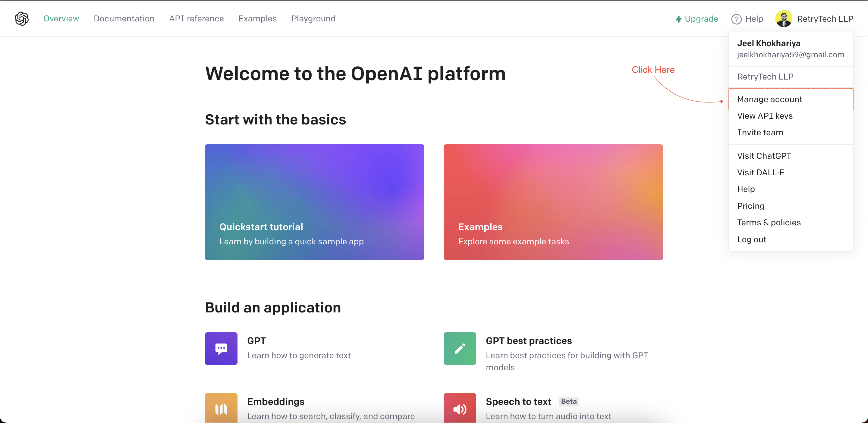Click the 'Build an application' heading
The height and width of the screenshot is (423, 868).
[273, 308]
